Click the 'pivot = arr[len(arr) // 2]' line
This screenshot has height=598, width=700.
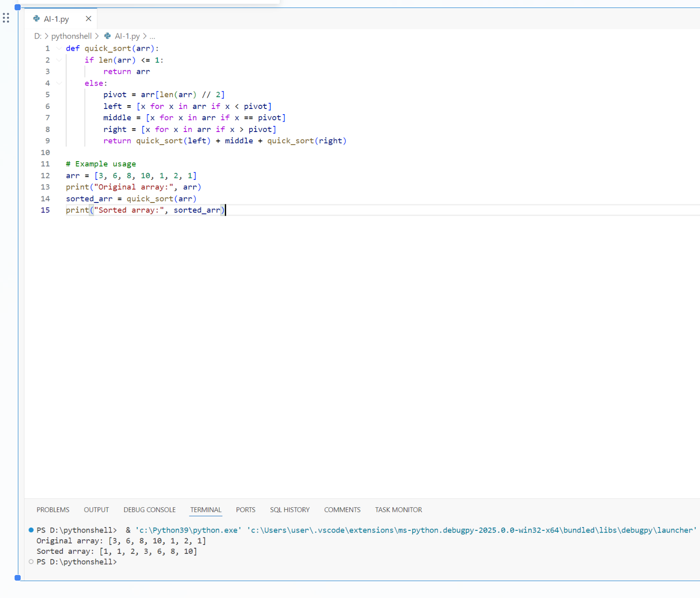(164, 95)
